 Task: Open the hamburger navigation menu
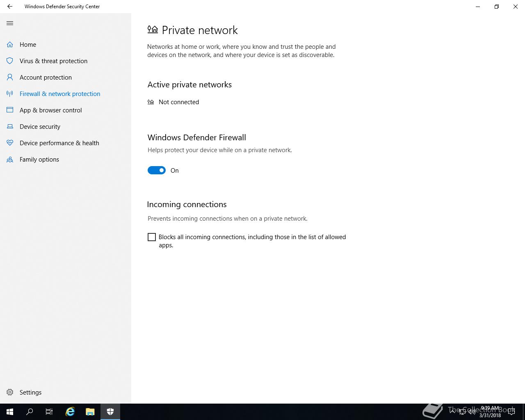(10, 23)
